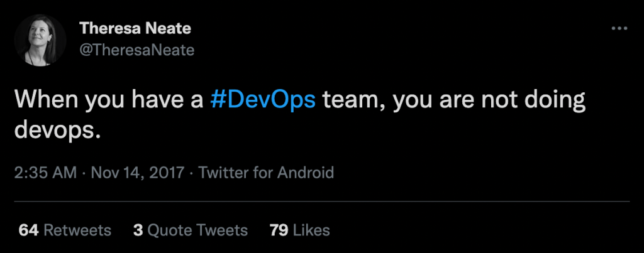The width and height of the screenshot is (644, 253).
Task: Click the number 64 retweet count
Action: pyautogui.click(x=28, y=230)
